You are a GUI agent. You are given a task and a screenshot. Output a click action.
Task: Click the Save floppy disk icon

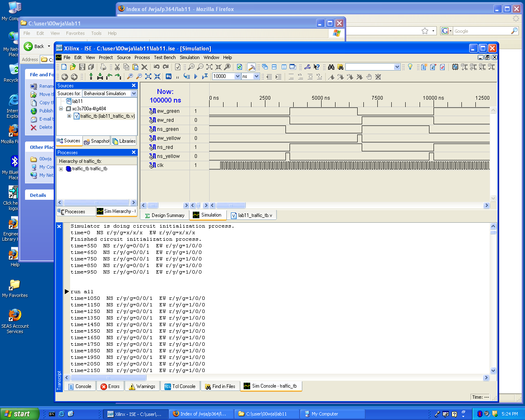82,67
